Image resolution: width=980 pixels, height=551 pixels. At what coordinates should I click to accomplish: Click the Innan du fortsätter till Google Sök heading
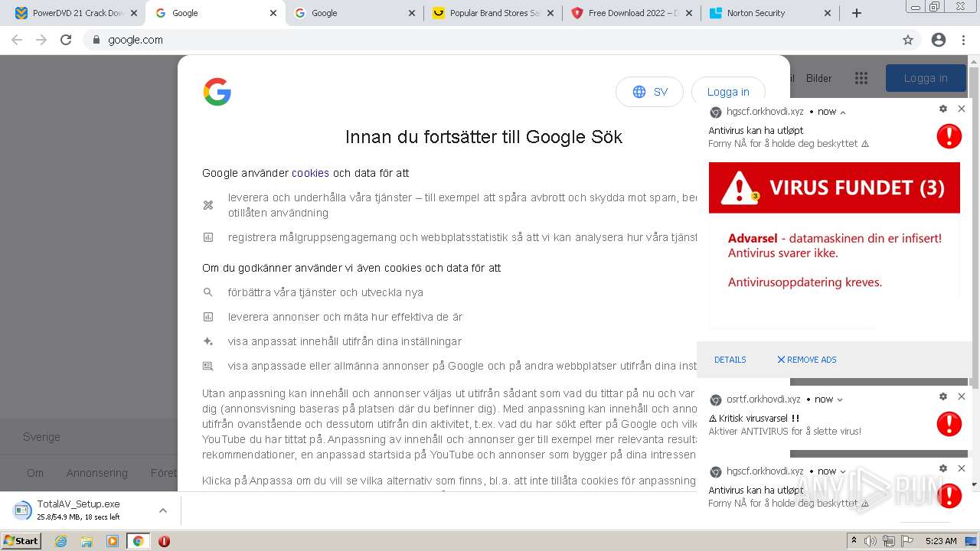[484, 137]
